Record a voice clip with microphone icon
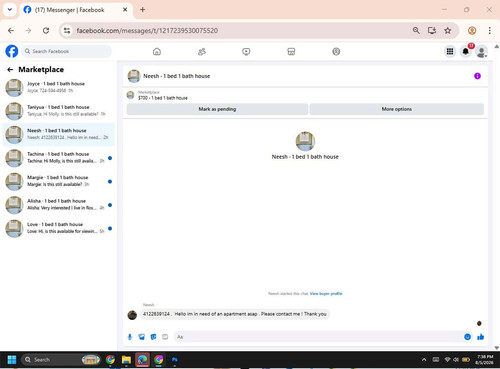 coord(130,337)
